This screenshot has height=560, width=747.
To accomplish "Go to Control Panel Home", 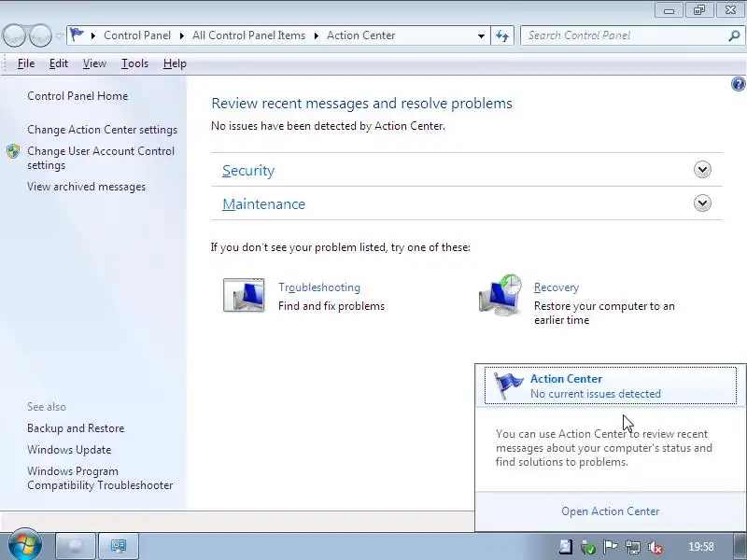I will (78, 96).
